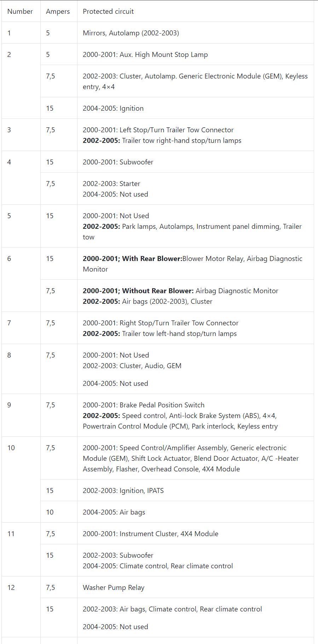Click the 2002-2003: Starter text
This screenshot has height=644, width=318.
pyautogui.click(x=111, y=184)
